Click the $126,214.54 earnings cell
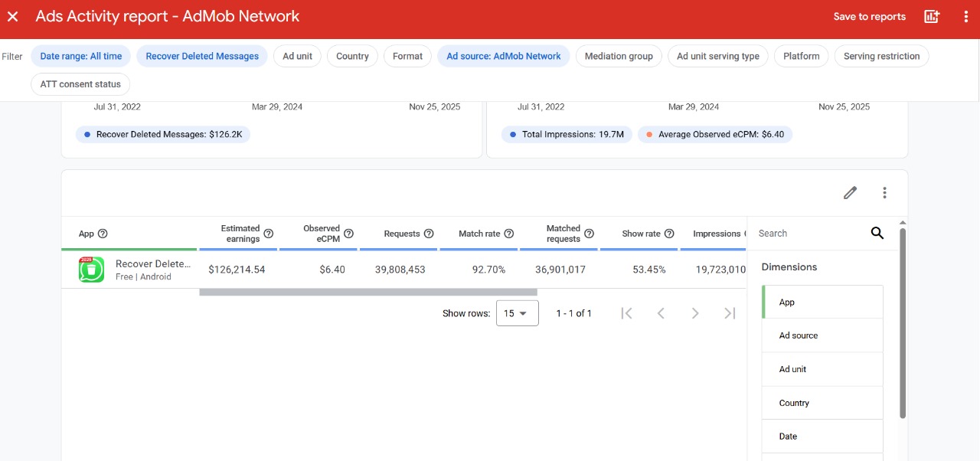980x461 pixels. (237, 270)
